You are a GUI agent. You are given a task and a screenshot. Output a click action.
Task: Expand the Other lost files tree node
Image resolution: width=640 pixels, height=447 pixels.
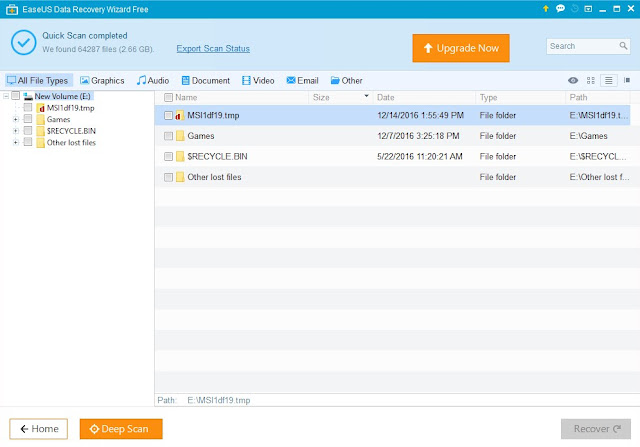coord(16,142)
